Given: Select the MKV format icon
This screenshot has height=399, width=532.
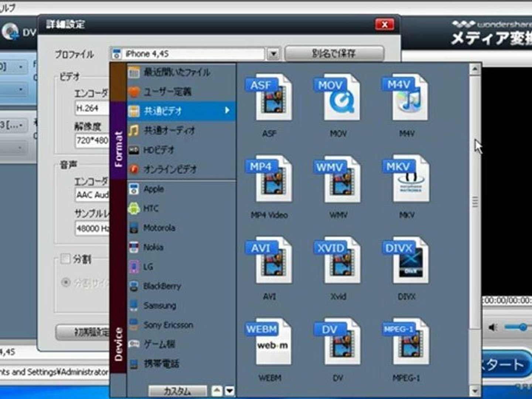Looking at the screenshot, I should click(x=406, y=179).
